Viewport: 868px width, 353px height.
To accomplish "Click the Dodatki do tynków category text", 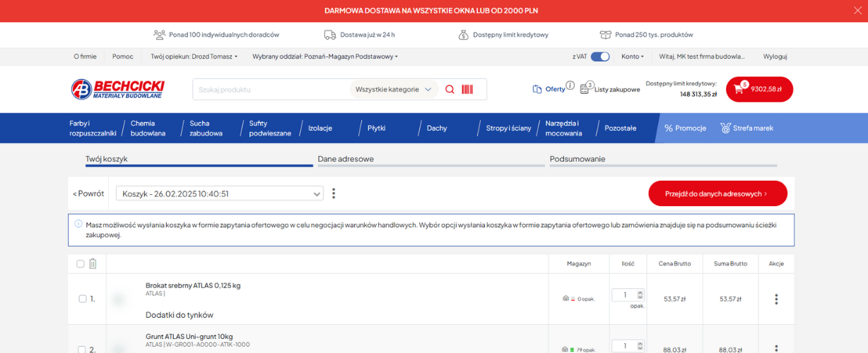I will (180, 315).
